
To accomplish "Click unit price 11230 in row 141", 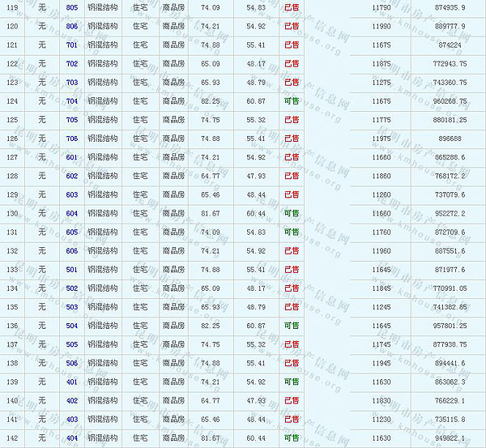I will [x=381, y=419].
